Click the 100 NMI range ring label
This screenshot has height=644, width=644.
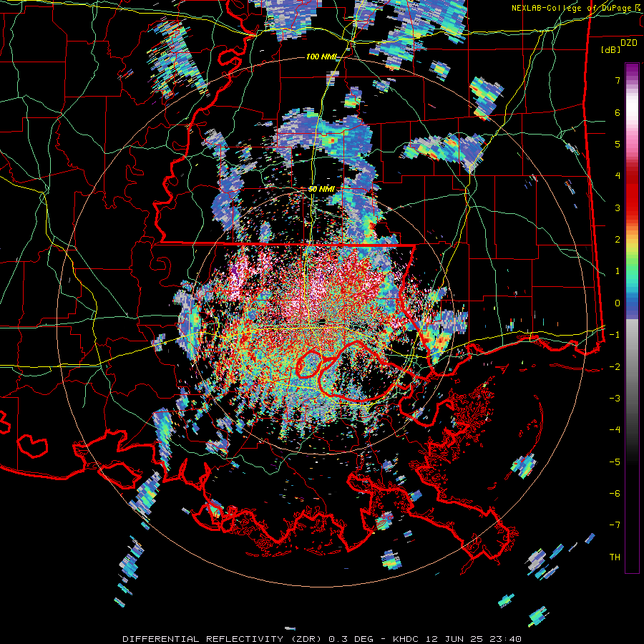(x=321, y=57)
